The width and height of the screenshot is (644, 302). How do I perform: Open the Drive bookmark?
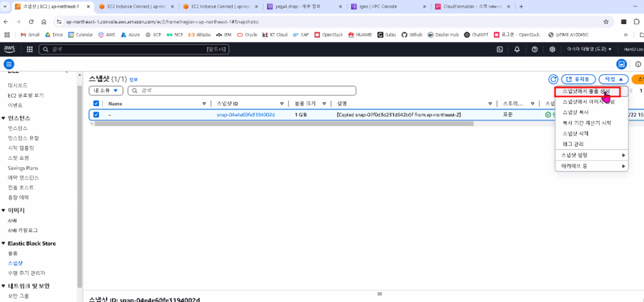[x=54, y=35]
